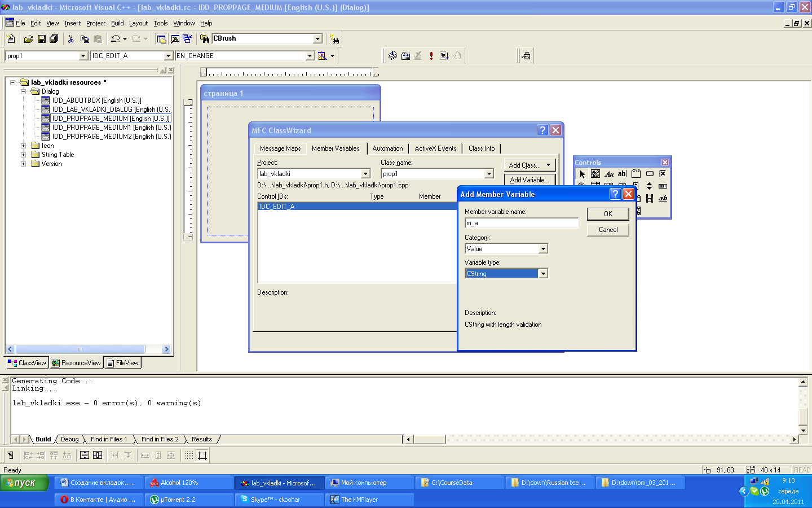The width and height of the screenshot is (812, 508).
Task: Select the arrow pointer tool in Controls palette
Action: click(582, 174)
